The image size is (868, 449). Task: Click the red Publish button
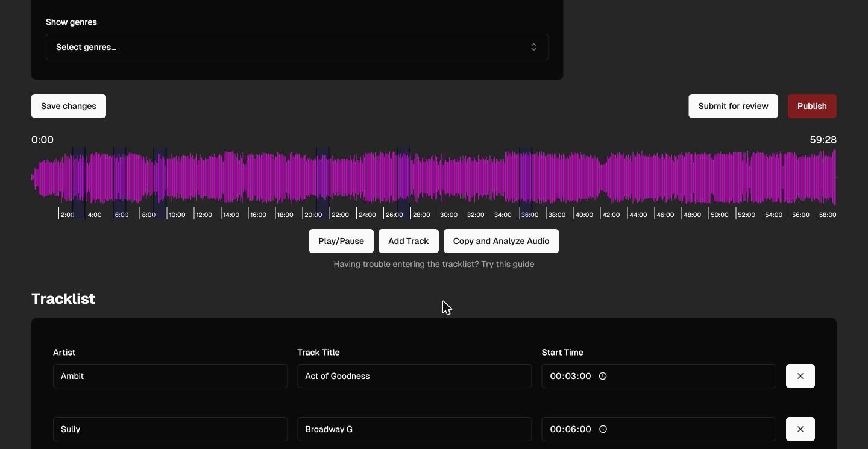812,106
